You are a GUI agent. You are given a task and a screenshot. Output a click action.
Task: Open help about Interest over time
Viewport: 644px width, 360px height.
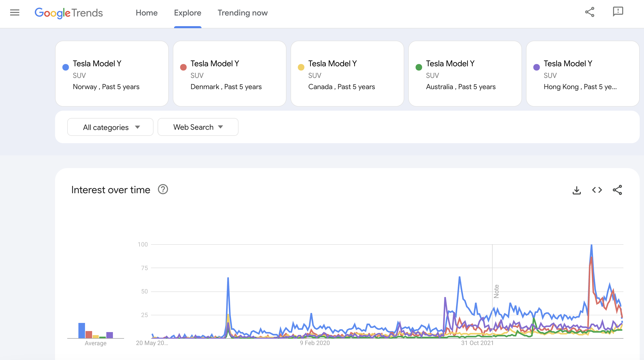(163, 189)
